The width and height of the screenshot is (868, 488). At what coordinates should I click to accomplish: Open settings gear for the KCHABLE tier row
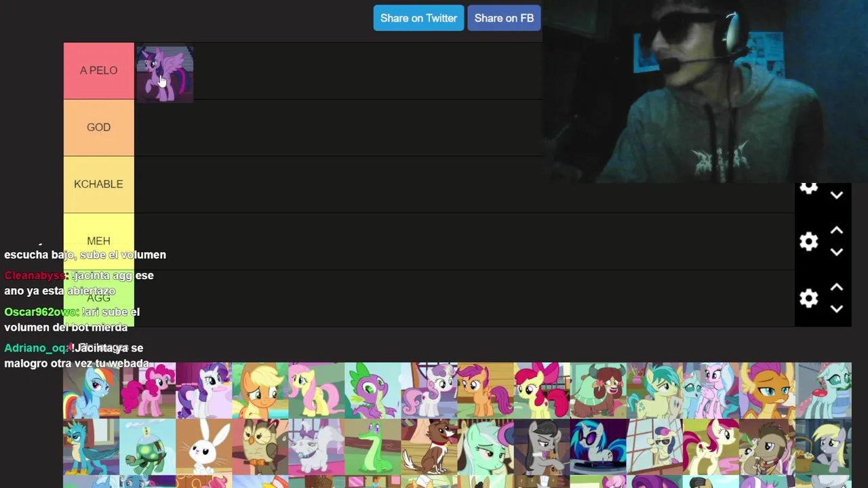(x=808, y=188)
